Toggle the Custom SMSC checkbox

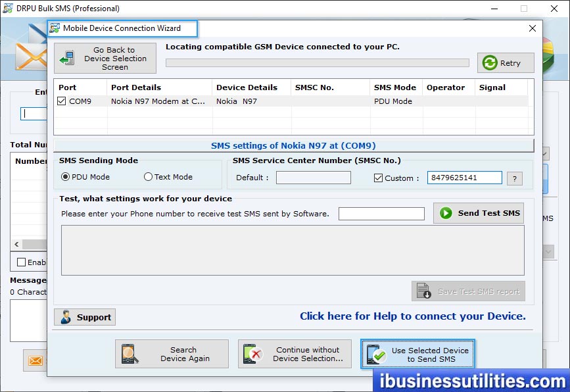tap(378, 178)
